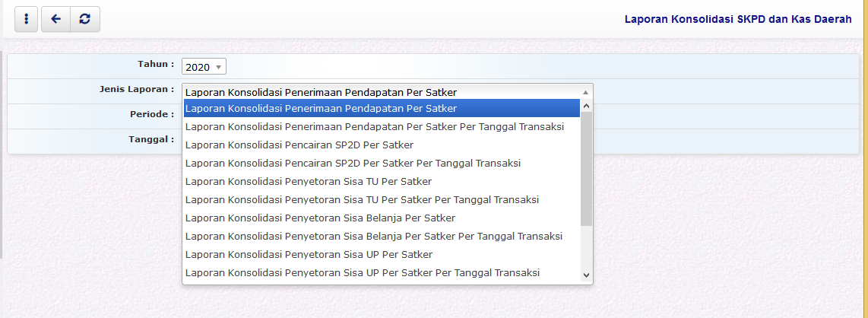The image size is (868, 318).
Task: Select Laporan Konsolidasi Pencairan SP2D Per Satker
Action: tap(299, 145)
